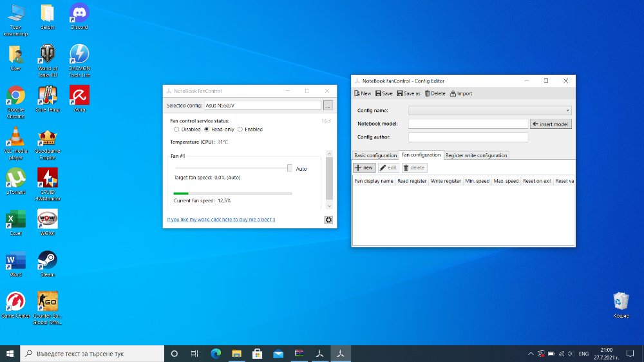This screenshot has width=644, height=362.
Task: Open DAEMON Tools Lite shortcut
Action: [x=79, y=61]
